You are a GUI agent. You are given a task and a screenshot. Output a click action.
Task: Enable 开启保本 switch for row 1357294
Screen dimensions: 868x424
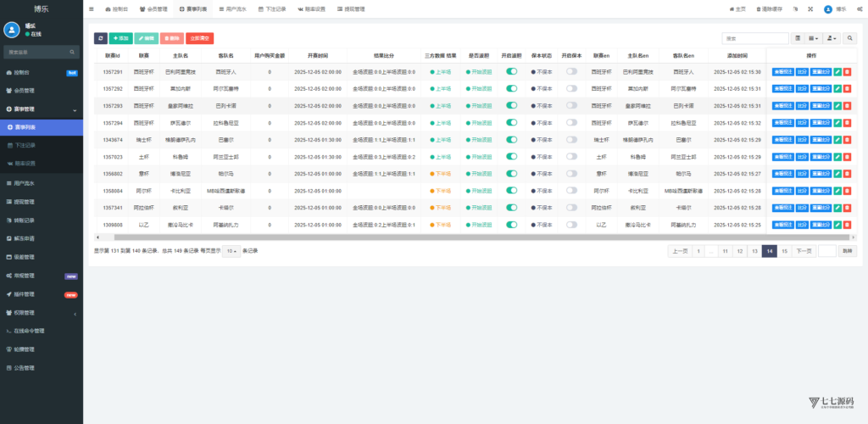pos(571,122)
